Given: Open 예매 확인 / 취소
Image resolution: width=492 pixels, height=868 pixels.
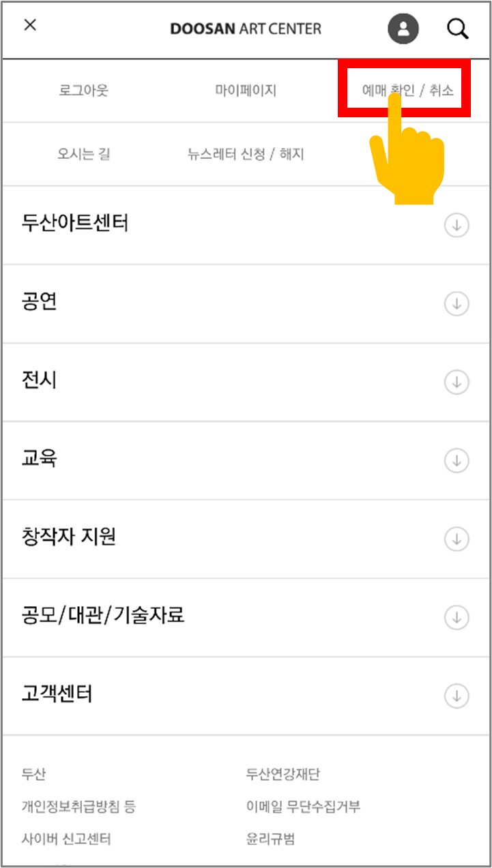Looking at the screenshot, I should click(x=407, y=91).
